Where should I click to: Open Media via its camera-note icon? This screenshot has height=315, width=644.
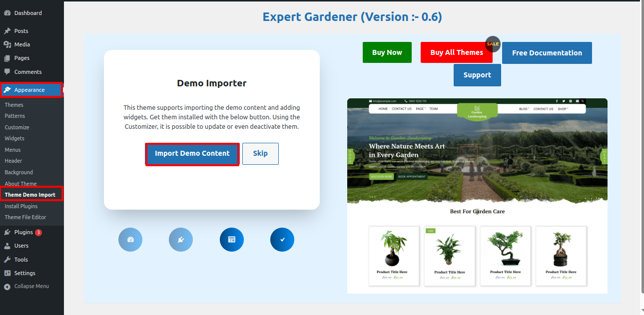pos(7,44)
